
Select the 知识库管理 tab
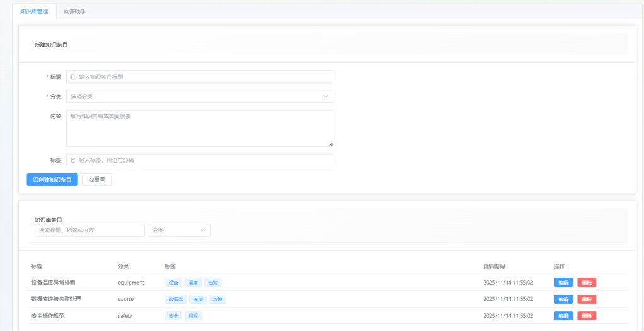tap(34, 11)
